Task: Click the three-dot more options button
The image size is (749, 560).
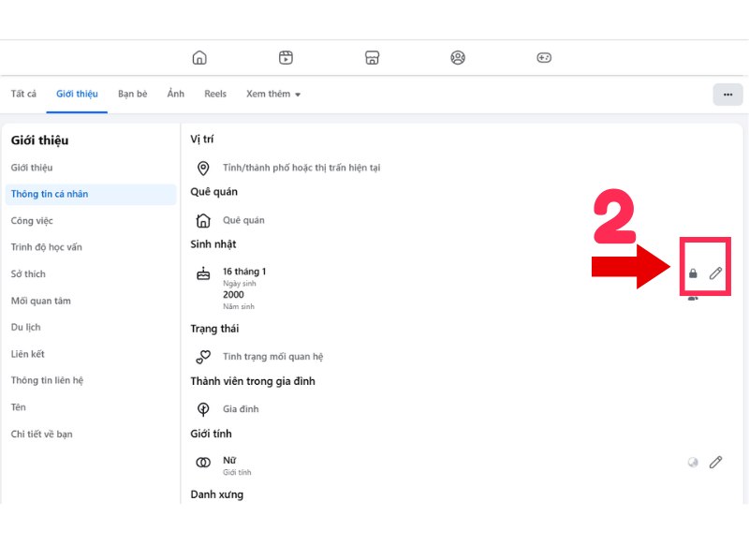Action: [x=727, y=95]
